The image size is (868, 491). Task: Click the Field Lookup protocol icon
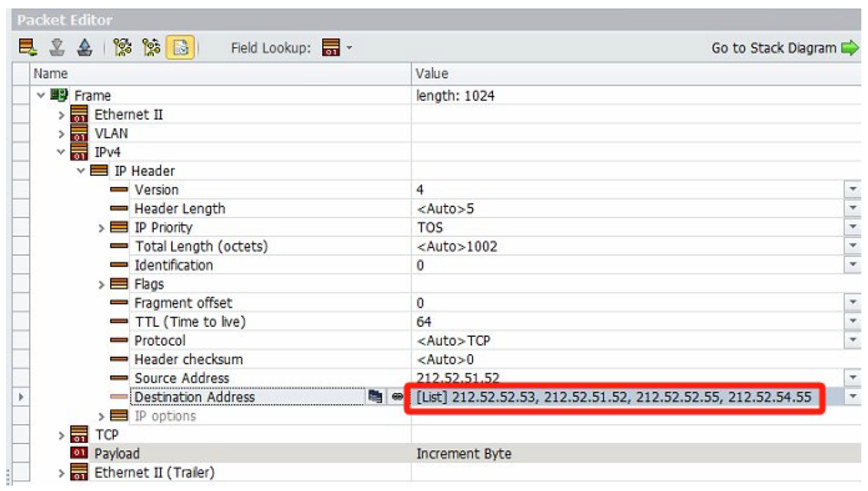331,47
